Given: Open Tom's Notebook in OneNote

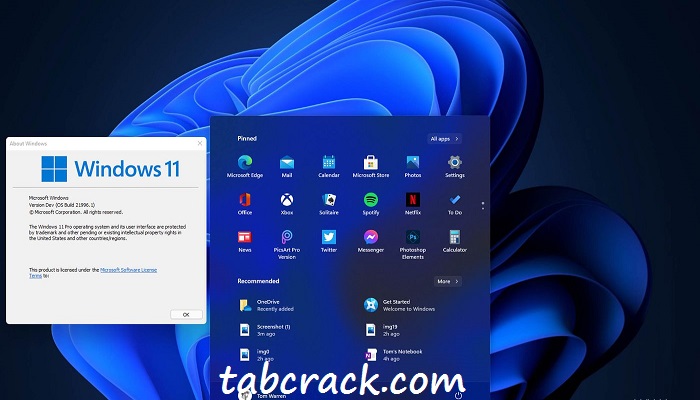Looking at the screenshot, I should click(x=393, y=355).
